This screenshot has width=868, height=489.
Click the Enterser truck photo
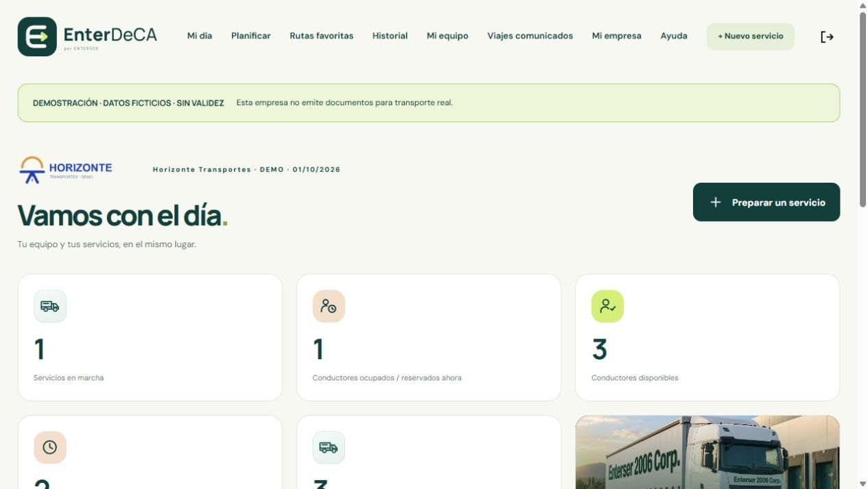(x=707, y=452)
